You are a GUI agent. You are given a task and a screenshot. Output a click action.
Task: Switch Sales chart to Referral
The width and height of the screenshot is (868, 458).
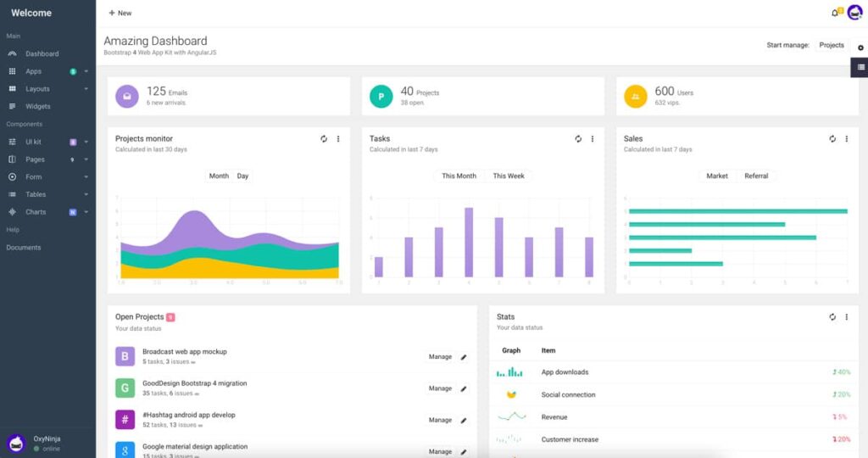(756, 176)
